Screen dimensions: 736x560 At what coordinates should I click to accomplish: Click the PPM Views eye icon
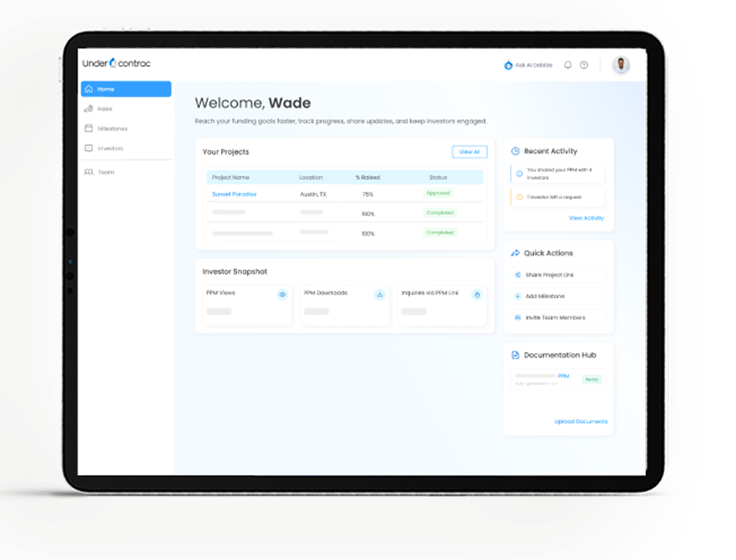pos(282,294)
